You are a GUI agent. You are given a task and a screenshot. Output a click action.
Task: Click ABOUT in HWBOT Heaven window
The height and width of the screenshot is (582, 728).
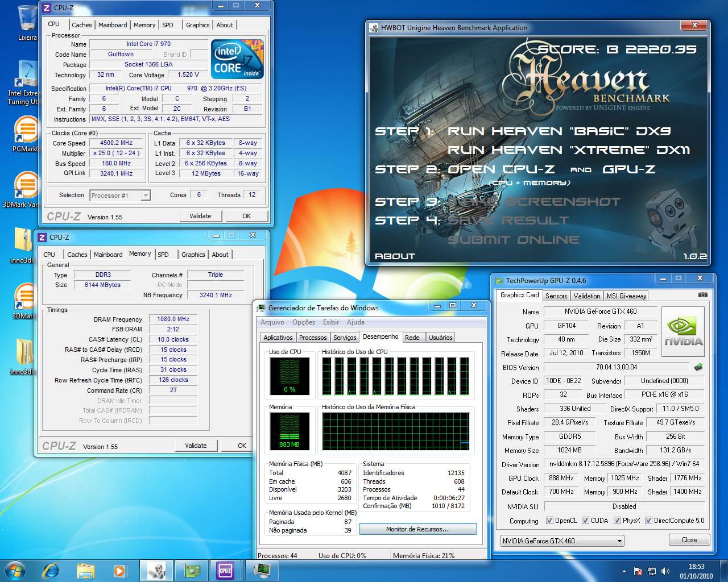[x=395, y=256]
